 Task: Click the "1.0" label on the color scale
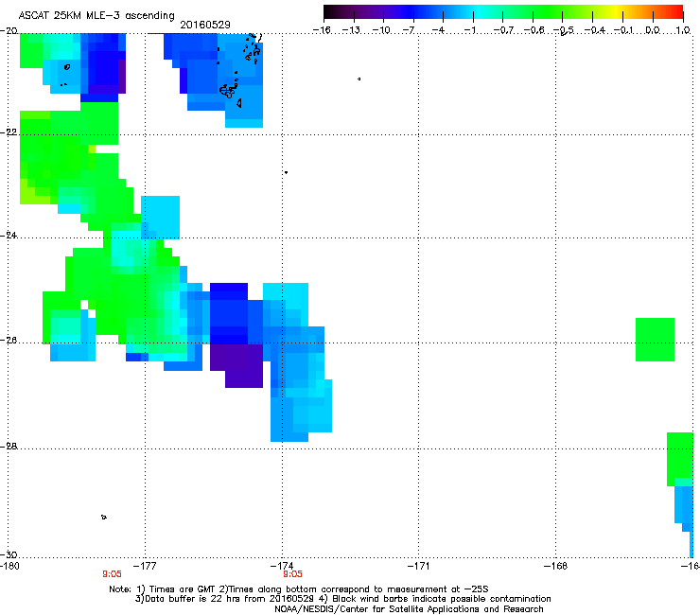pyautogui.click(x=683, y=30)
